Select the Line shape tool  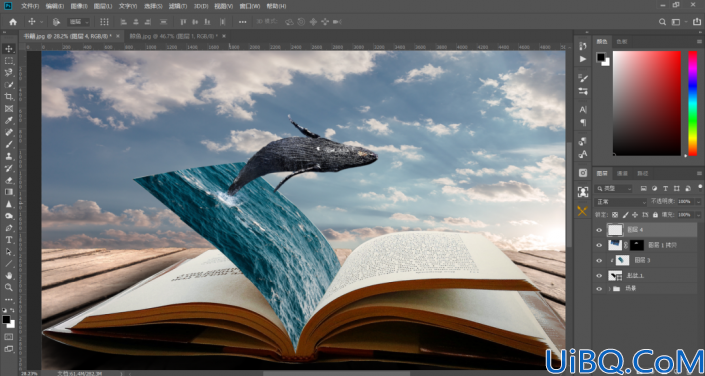point(9,263)
